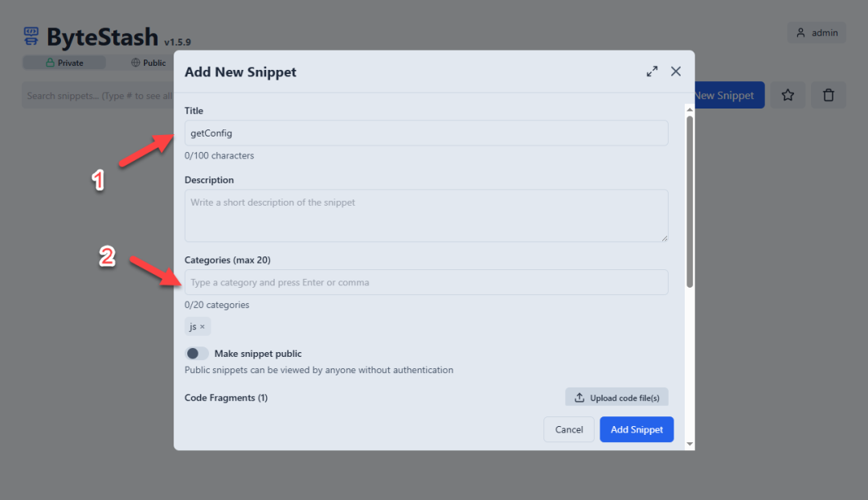Click the modal's vertical scrollbar thumb
This screenshot has width=868, height=500.
(690, 201)
